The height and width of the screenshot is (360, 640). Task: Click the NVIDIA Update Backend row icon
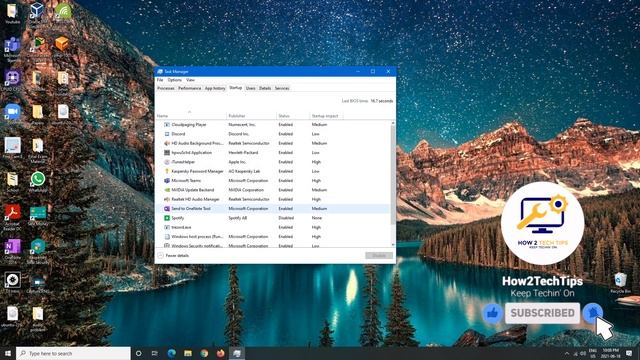(x=167, y=190)
